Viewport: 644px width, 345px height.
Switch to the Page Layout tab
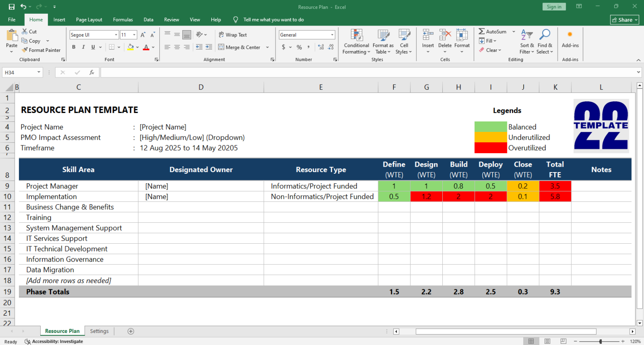coord(89,20)
